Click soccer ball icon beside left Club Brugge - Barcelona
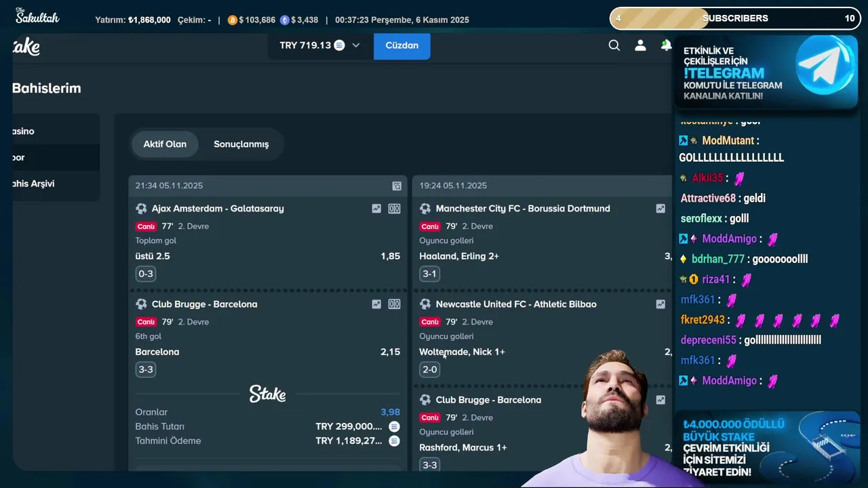Viewport: 868px width, 488px height. (141, 304)
